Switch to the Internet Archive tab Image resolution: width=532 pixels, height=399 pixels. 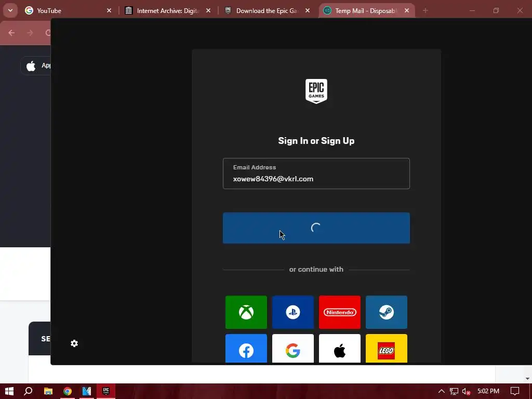(x=167, y=10)
